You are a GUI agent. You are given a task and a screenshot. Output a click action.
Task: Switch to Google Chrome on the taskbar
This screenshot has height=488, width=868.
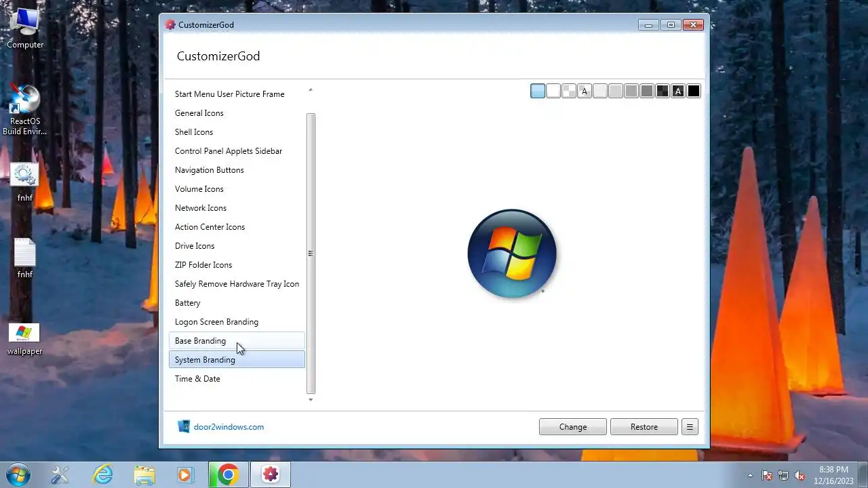tap(228, 475)
